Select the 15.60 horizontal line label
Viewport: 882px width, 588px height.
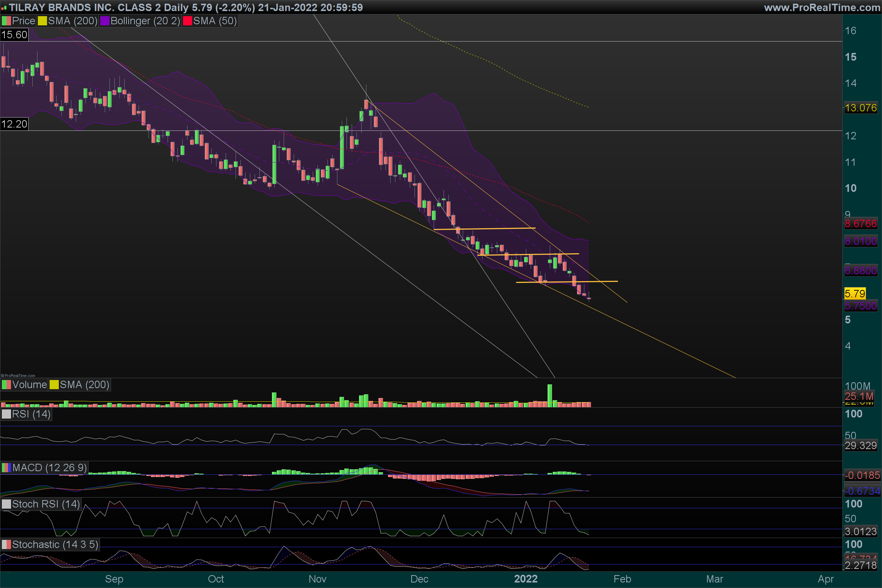click(x=14, y=35)
